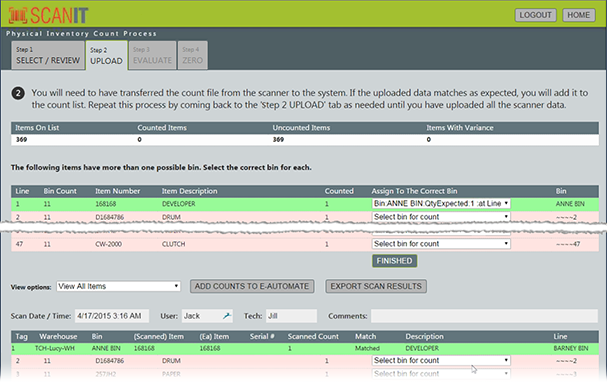Click 'Assign To The Correct Bin' column header
This screenshot has height=382, width=607.
414,191
